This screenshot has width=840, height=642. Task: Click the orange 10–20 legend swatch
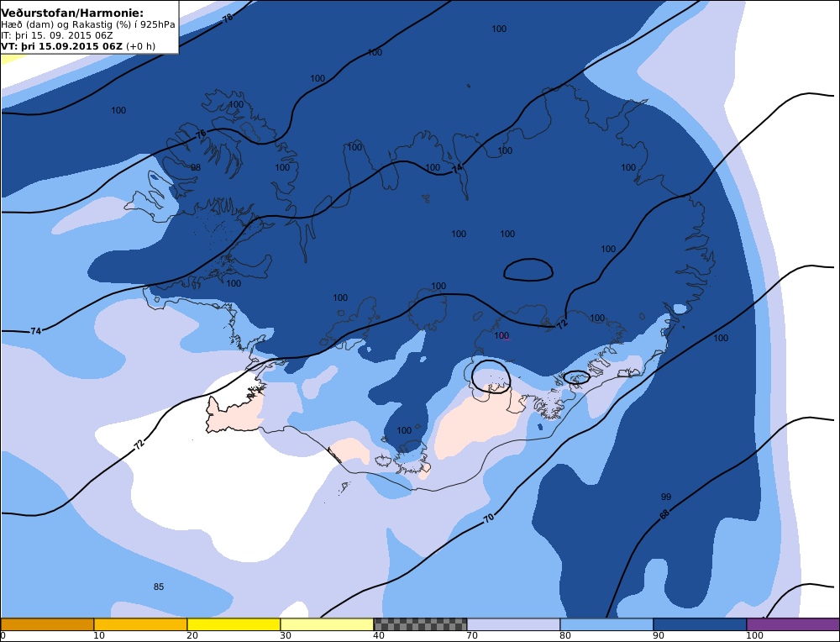click(140, 624)
